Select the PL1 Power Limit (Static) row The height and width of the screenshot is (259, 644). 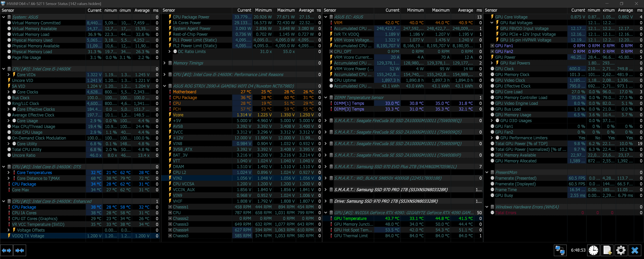click(x=242, y=40)
